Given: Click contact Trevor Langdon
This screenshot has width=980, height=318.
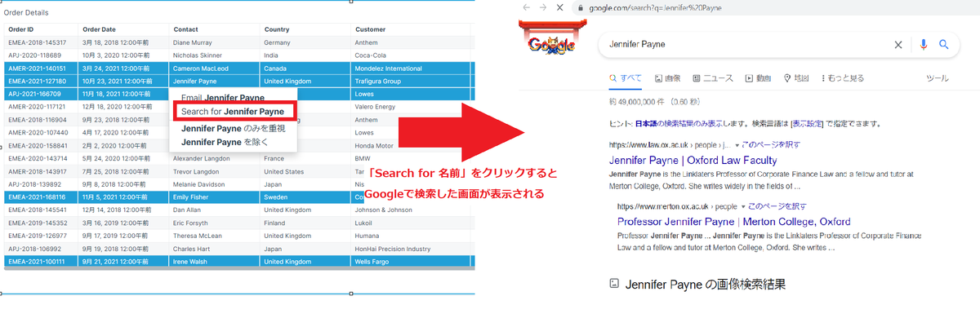Looking at the screenshot, I should click(x=196, y=171).
